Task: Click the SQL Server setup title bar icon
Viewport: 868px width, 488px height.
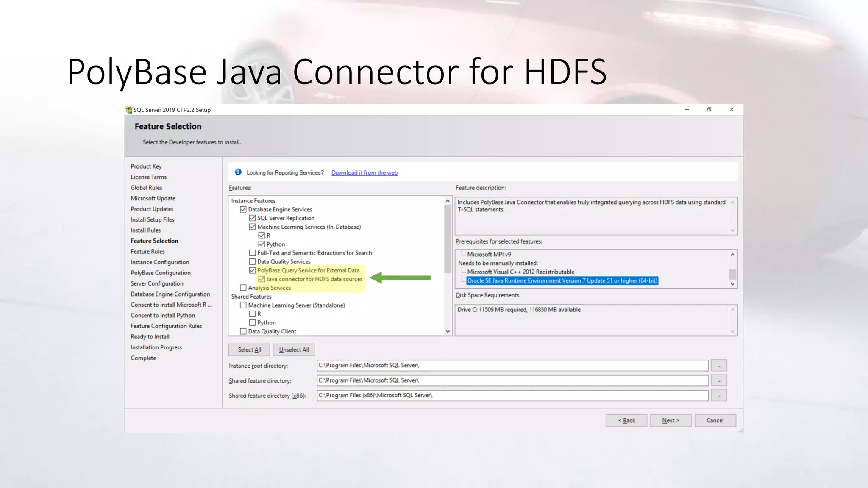Action: pos(129,110)
